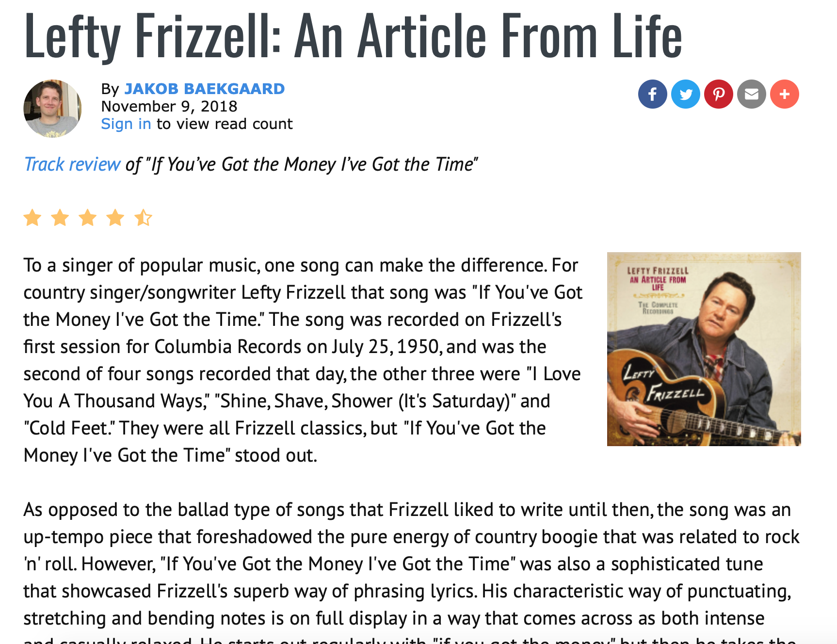Viewport: 837px width, 644px height.
Task: Share article on Twitter icon
Action: click(x=685, y=94)
